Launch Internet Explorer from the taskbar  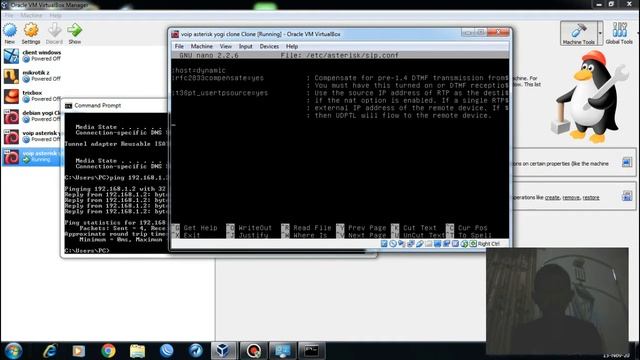[50, 351]
